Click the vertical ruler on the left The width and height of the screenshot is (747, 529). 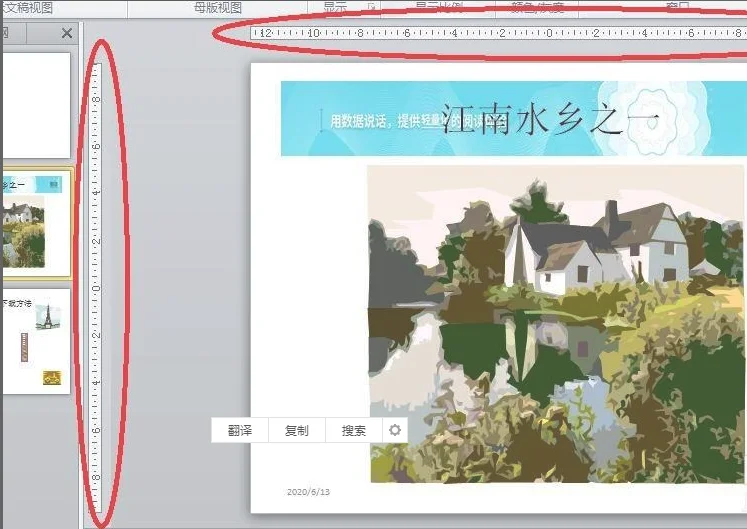coord(97,290)
